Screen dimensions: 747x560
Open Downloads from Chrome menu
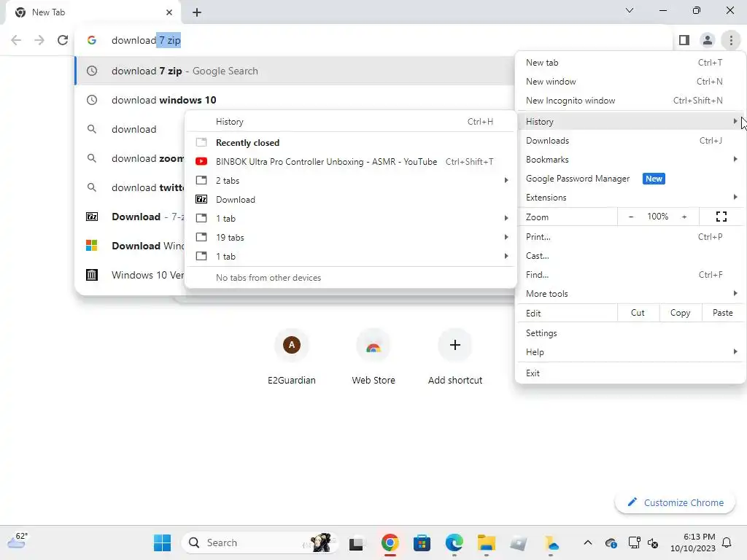click(x=630, y=141)
